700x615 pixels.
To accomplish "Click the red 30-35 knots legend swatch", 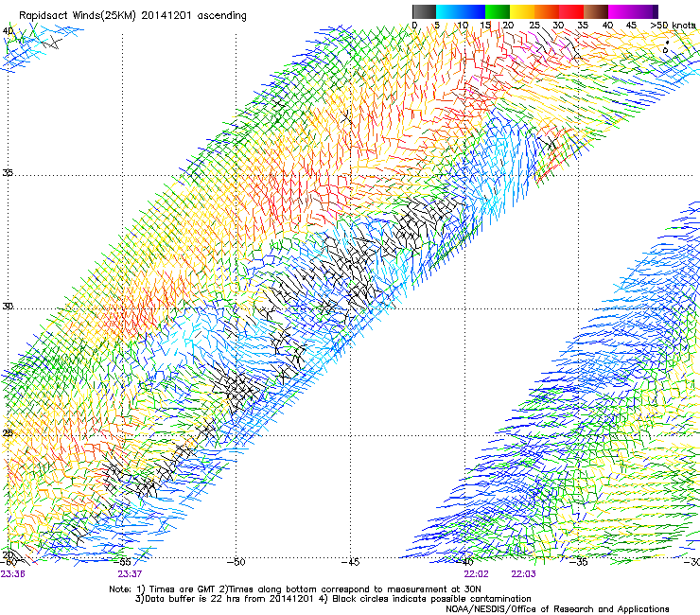I will coord(571,11).
